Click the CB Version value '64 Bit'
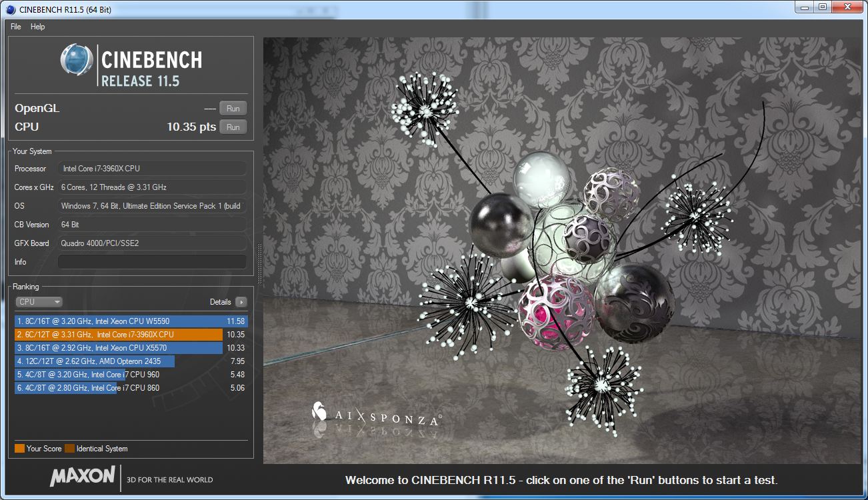The image size is (868, 500). click(152, 225)
